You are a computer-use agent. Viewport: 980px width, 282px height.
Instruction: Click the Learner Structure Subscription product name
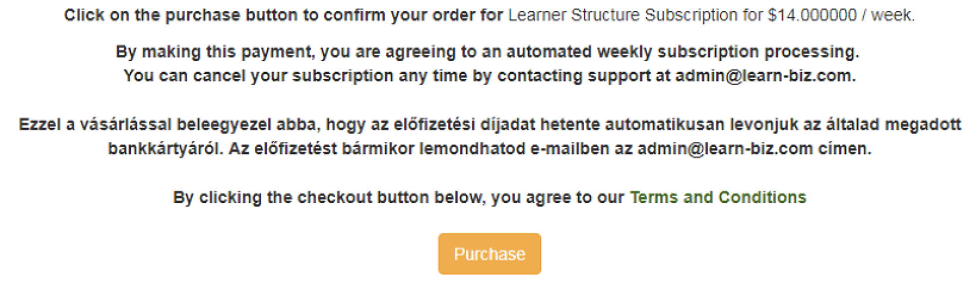point(623,15)
